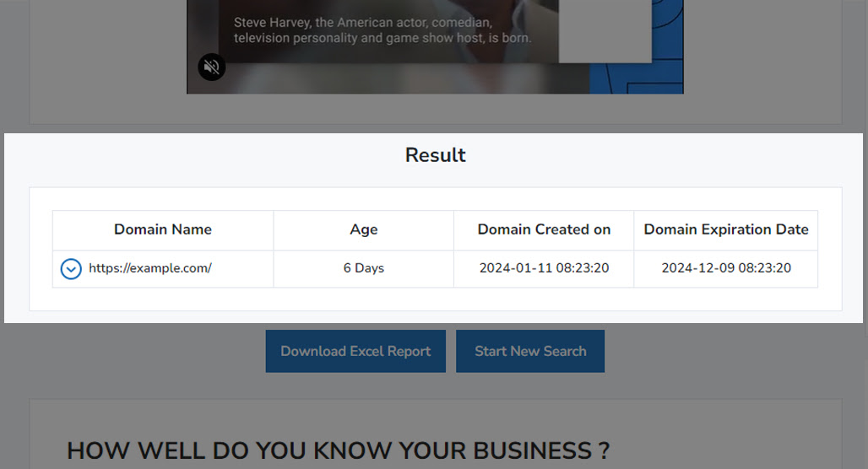Viewport: 868px width, 469px height.
Task: Click the Steve Harvey video caption
Action: (382, 30)
